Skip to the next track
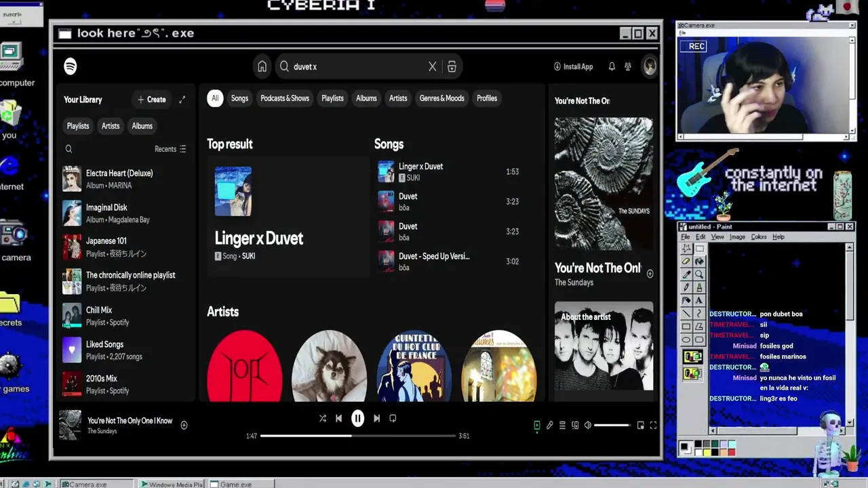The height and width of the screenshot is (488, 868). coord(376,418)
